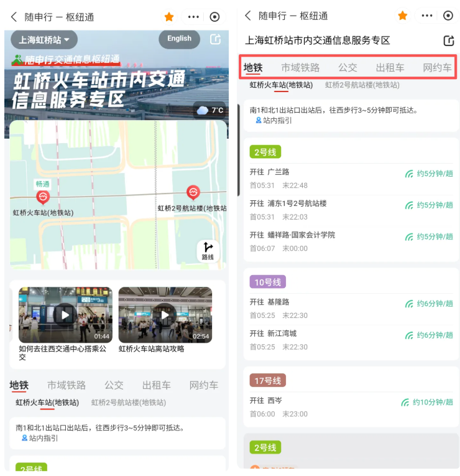Switch to the 市域铁路 tab on the right screen
This screenshot has width=460, height=476.
point(300,67)
